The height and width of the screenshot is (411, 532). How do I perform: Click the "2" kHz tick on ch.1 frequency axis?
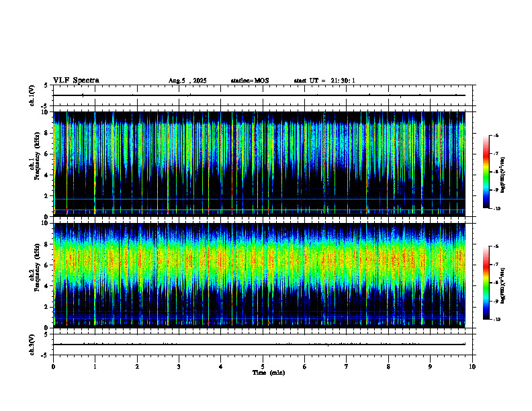coord(48,196)
